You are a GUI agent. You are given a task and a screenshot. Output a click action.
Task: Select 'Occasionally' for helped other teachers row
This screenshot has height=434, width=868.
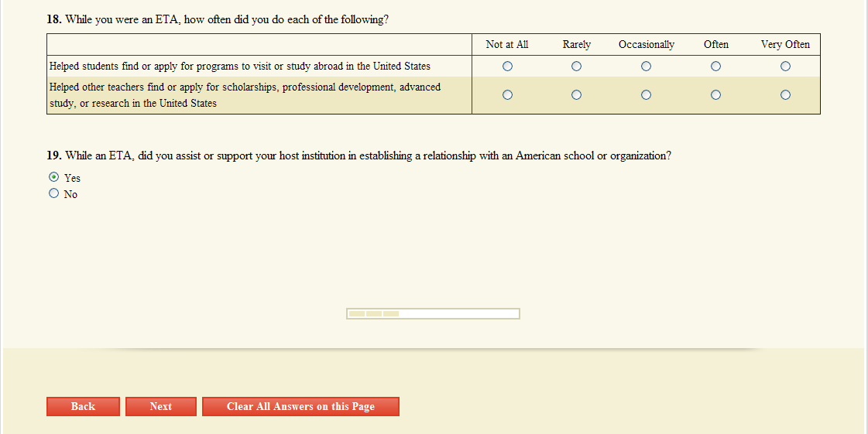click(646, 95)
